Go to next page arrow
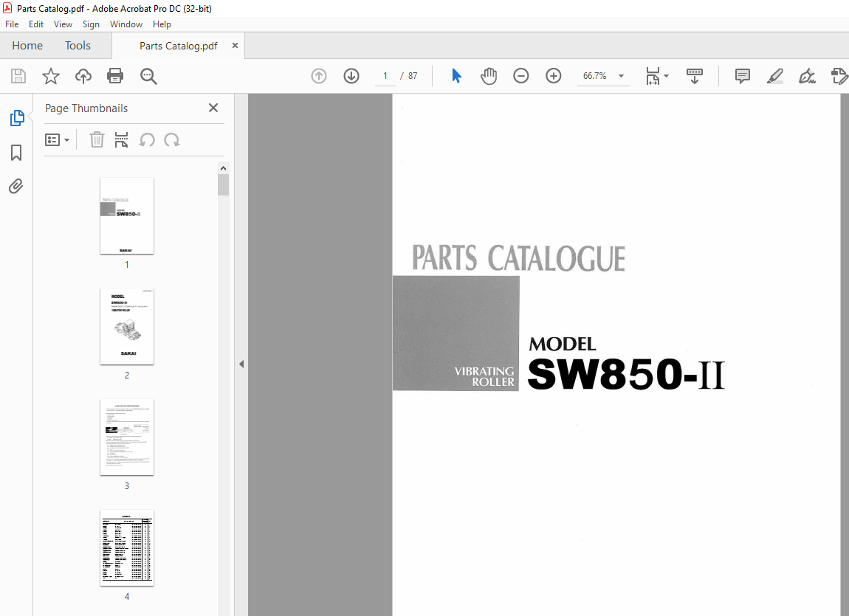The width and height of the screenshot is (849, 616). (351, 76)
